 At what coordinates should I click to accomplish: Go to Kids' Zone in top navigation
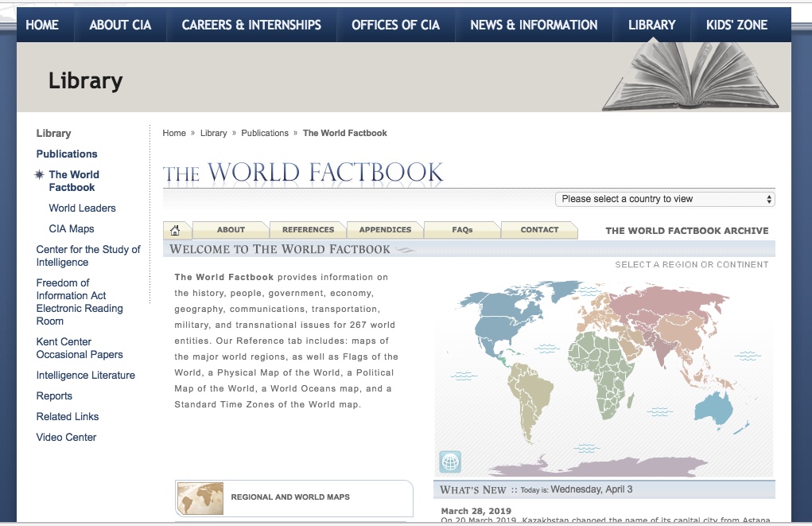[x=736, y=25]
